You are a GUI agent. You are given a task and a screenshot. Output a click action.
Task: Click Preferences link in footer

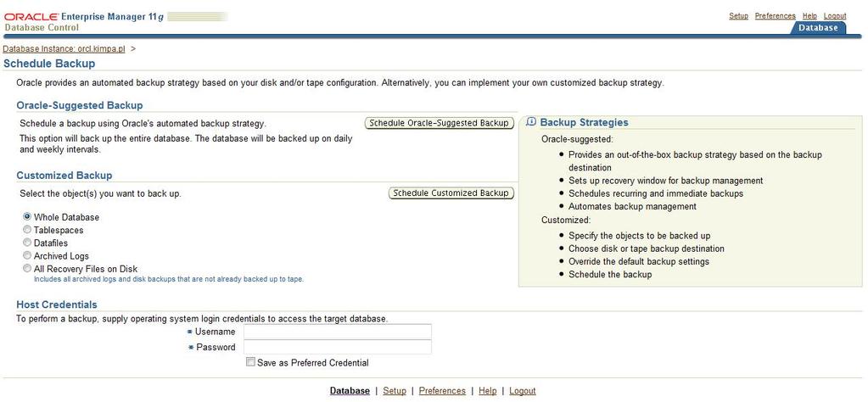click(442, 390)
